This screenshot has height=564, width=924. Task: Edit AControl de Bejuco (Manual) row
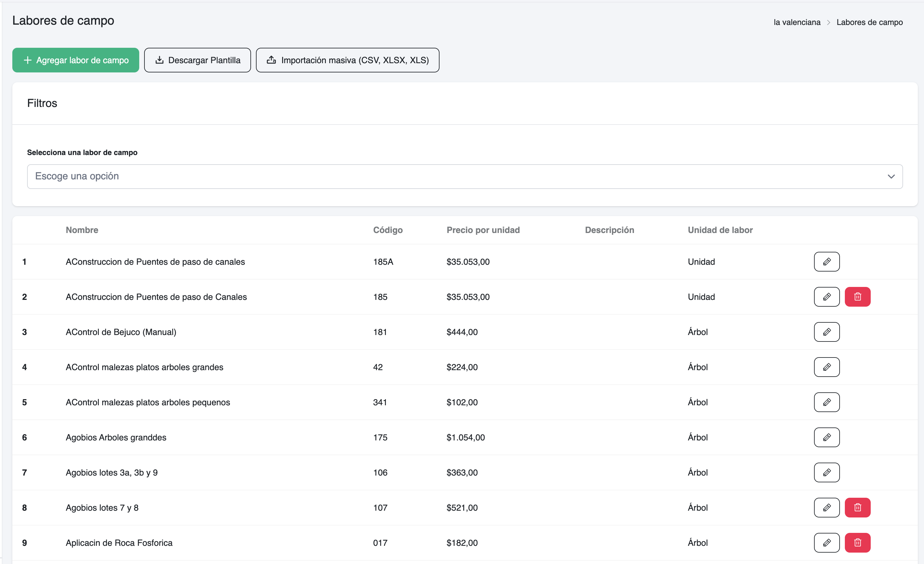click(826, 332)
